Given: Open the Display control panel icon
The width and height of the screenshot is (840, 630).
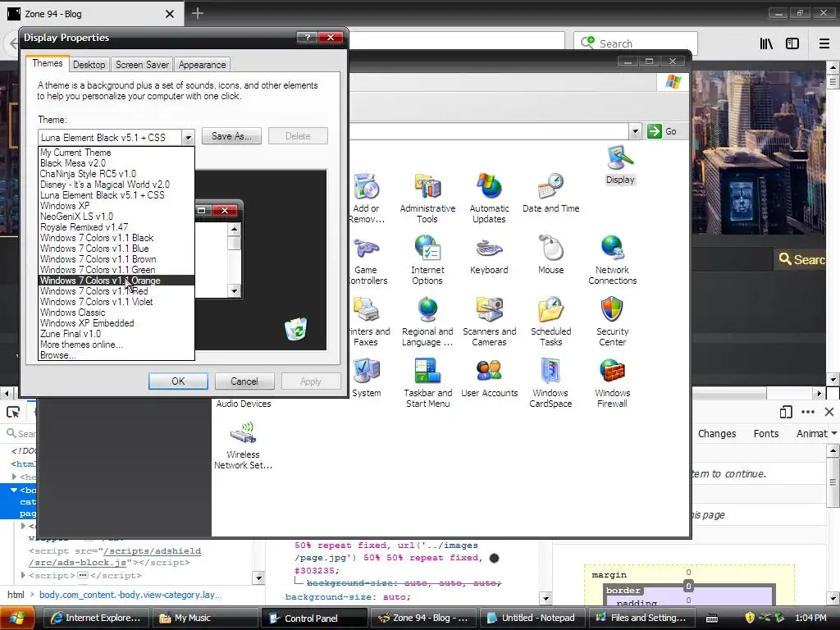Looking at the screenshot, I should (x=620, y=165).
